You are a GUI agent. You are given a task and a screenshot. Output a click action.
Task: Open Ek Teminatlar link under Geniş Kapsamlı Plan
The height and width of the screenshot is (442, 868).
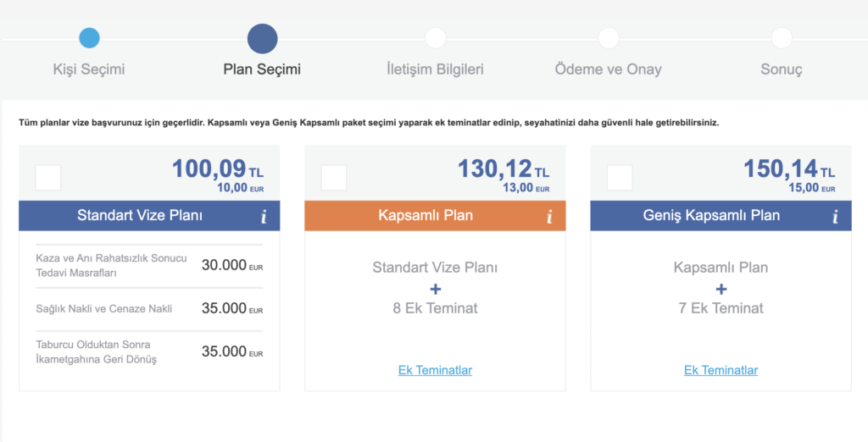click(x=721, y=370)
